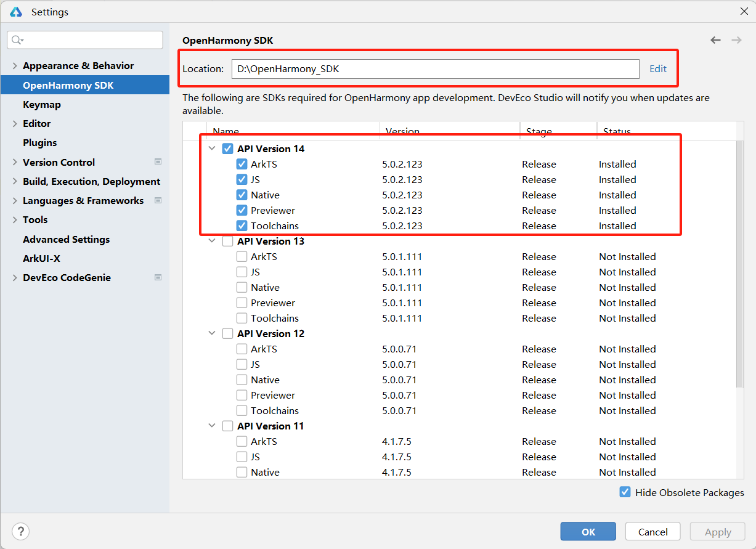
Task: Click Languages & Frameworks project-level icon
Action: pos(158,200)
